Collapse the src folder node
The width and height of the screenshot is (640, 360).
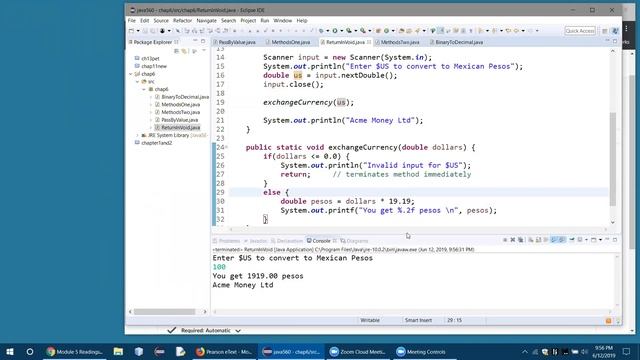pyautogui.click(x=138, y=82)
